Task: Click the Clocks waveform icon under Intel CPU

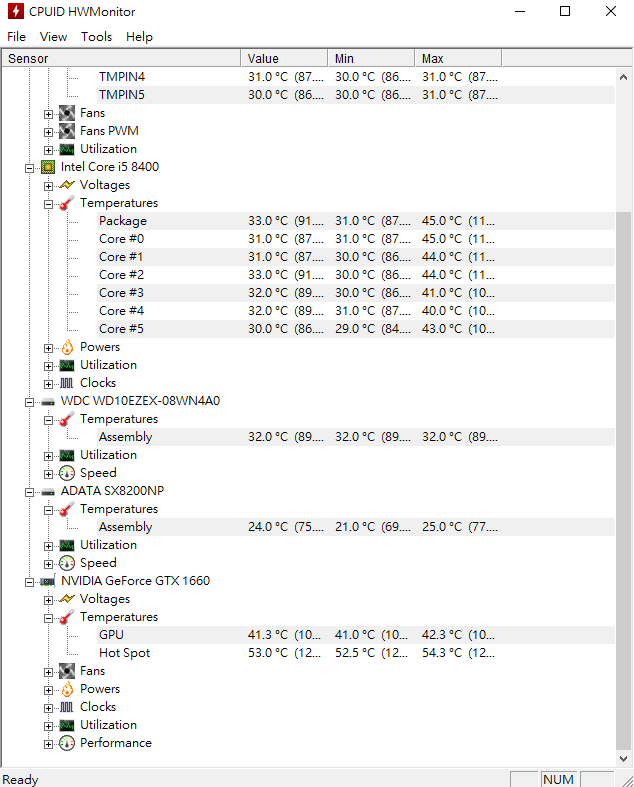Action: tap(67, 383)
